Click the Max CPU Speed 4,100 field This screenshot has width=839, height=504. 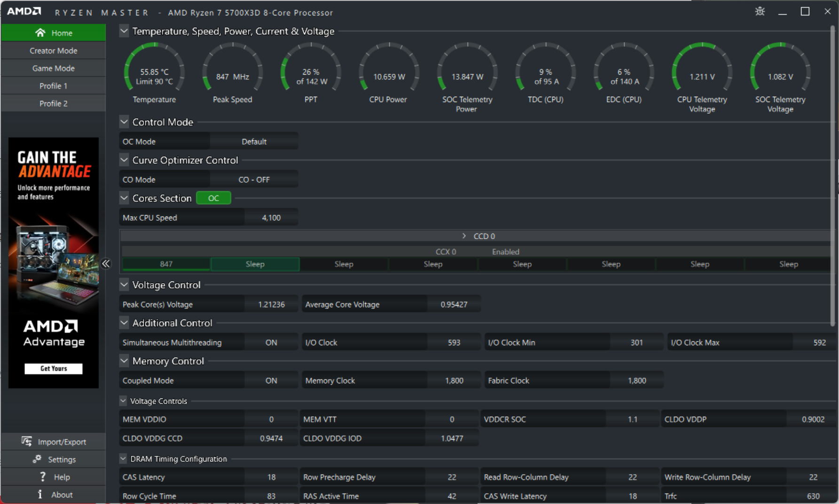click(271, 217)
